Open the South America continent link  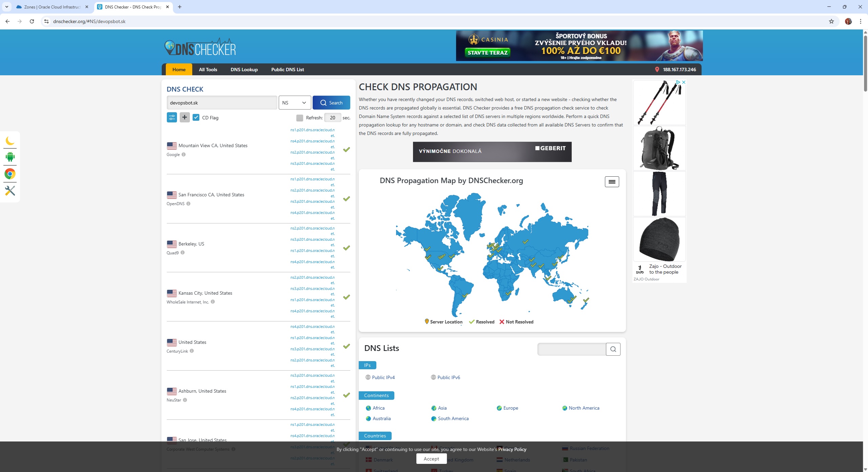pyautogui.click(x=453, y=418)
